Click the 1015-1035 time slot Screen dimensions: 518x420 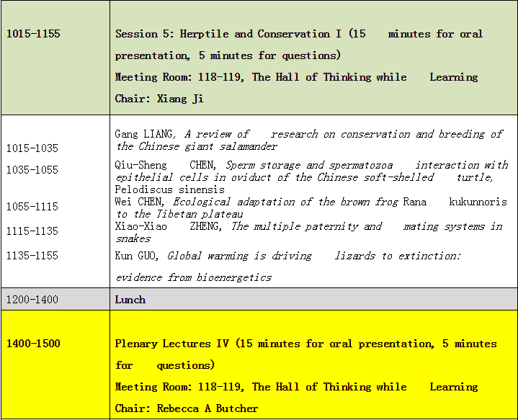32,148
